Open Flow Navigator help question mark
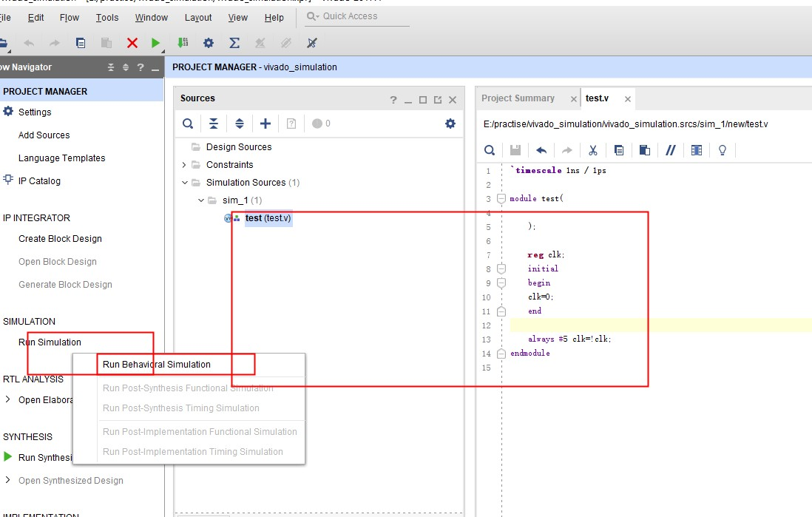Image resolution: width=812 pixels, height=517 pixels. (141, 67)
